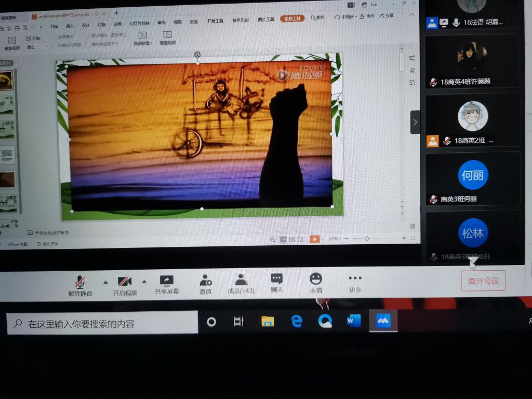This screenshot has height=399, width=532.
Task: Switch to reading view icon
Action: pyautogui.click(x=300, y=239)
